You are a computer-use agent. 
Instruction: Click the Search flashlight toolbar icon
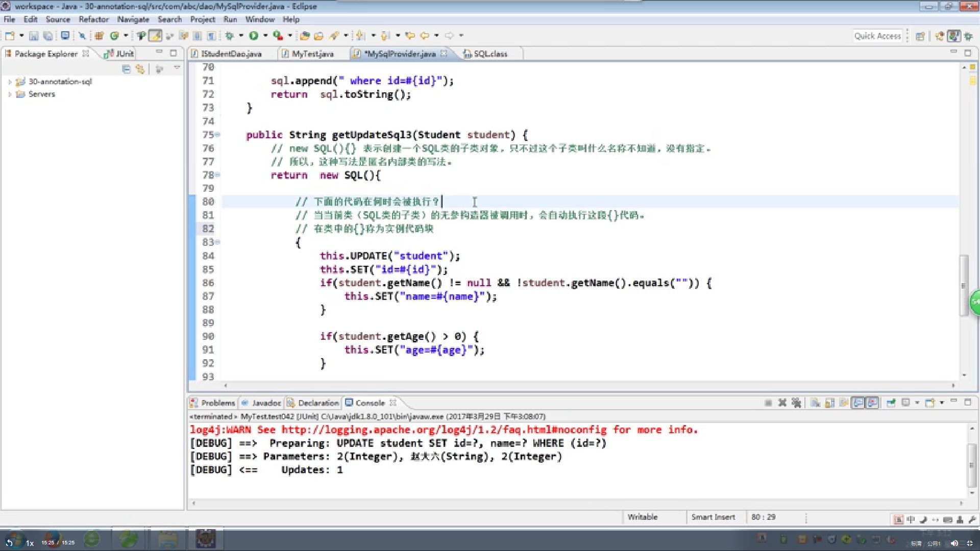334,36
